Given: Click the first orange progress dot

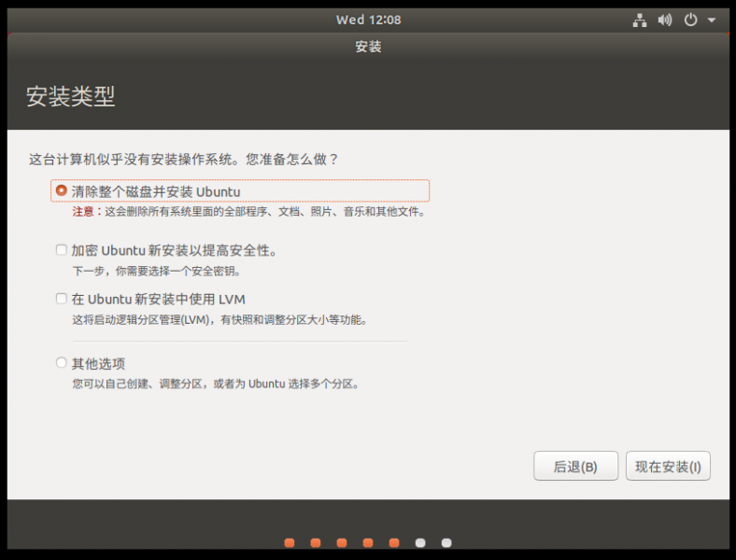Looking at the screenshot, I should [x=290, y=542].
